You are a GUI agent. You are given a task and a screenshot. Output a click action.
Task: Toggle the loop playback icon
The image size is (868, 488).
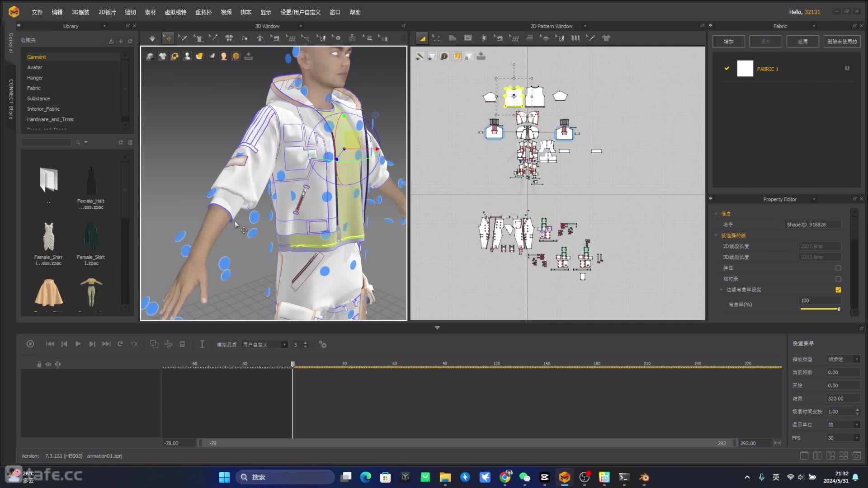120,344
